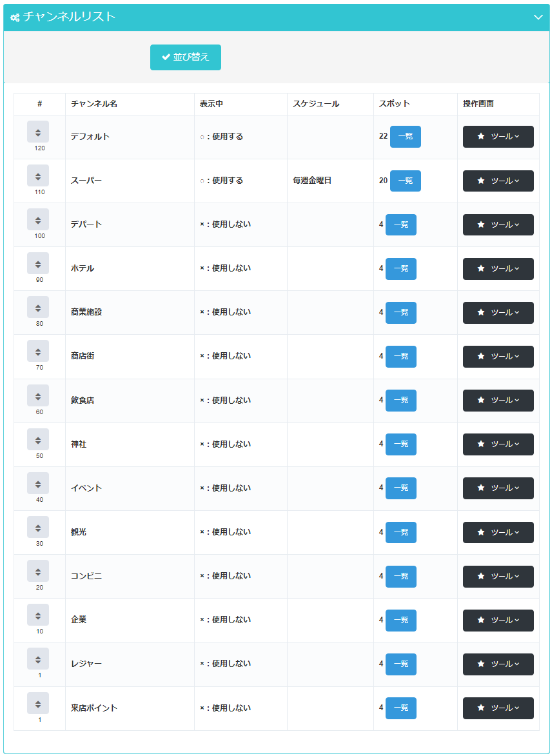Screen dimensions: 550x756
Task: Open ツール dropdown for 飲食店 channel
Action: pos(498,401)
